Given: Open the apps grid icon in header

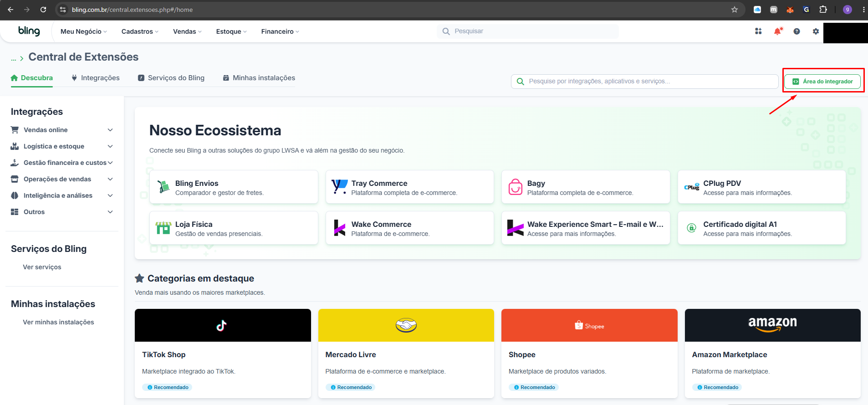Looking at the screenshot, I should pos(758,31).
